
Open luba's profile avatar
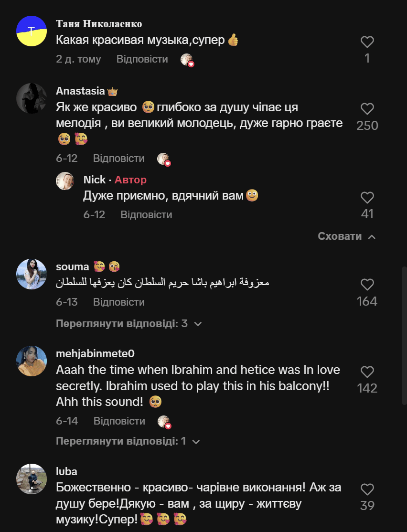point(32,479)
